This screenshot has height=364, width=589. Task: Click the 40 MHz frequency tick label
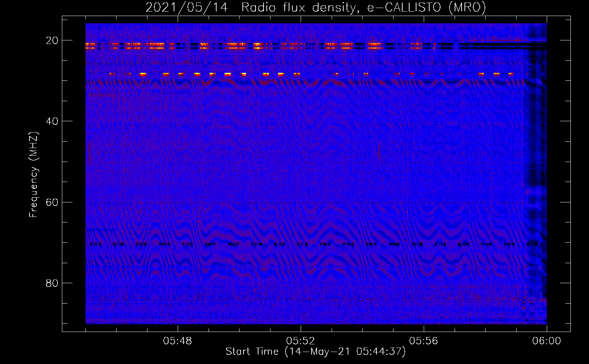point(52,121)
